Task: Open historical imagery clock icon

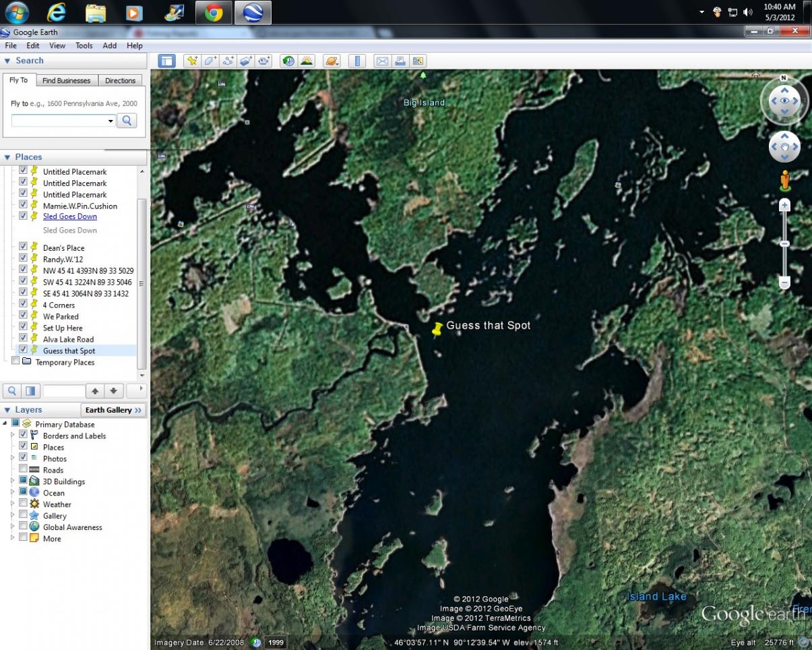Action: [288, 61]
